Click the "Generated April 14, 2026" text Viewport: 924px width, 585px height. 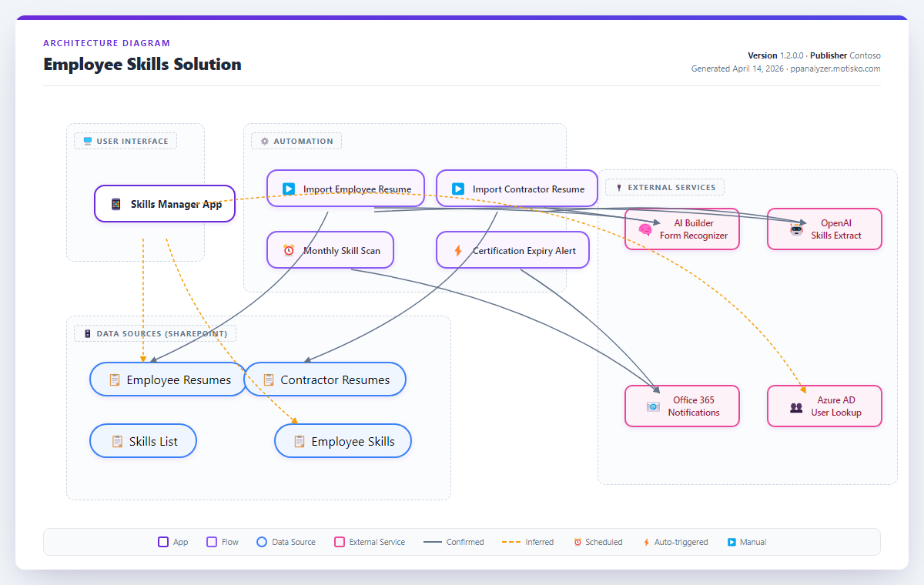click(738, 69)
